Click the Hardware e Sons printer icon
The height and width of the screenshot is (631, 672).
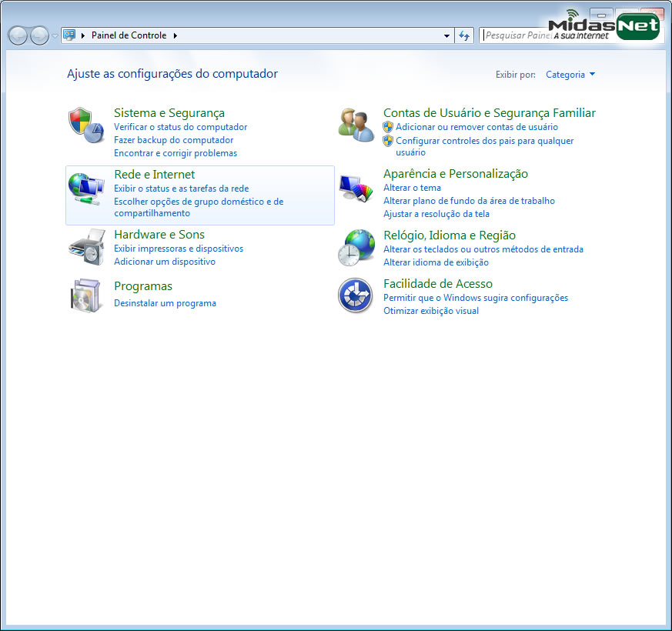pyautogui.click(x=86, y=246)
